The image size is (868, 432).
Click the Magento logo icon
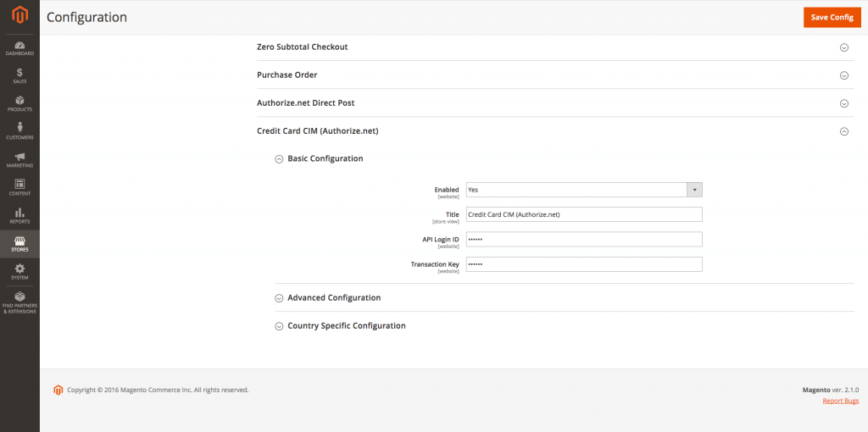[19, 16]
